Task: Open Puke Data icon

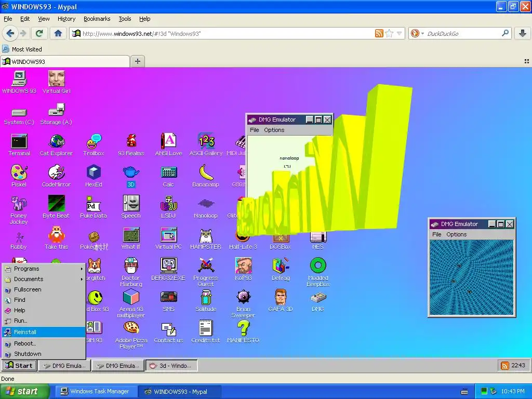Action: [x=94, y=207]
